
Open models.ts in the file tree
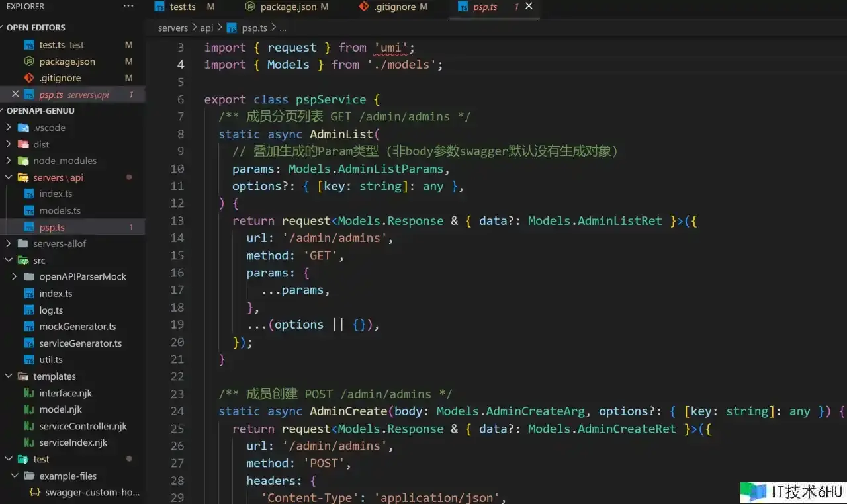click(x=60, y=210)
